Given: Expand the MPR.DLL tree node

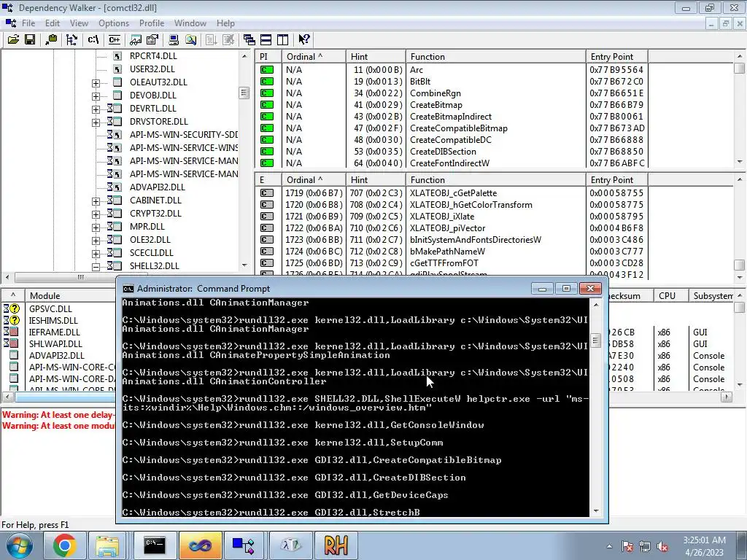Looking at the screenshot, I should pos(96,227).
